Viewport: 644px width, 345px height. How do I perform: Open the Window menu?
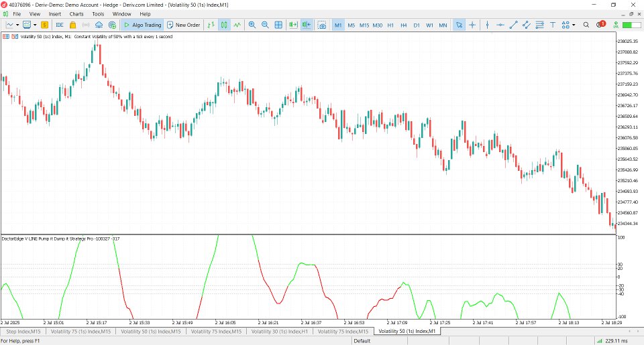121,14
